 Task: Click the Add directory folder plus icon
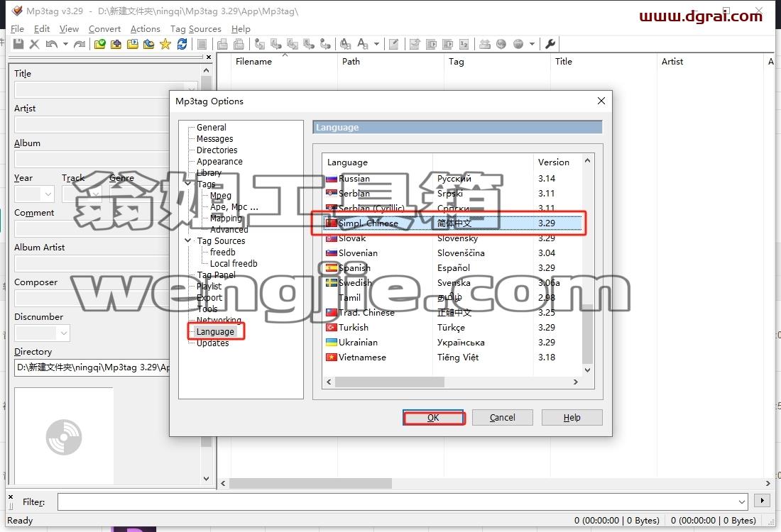(116, 44)
